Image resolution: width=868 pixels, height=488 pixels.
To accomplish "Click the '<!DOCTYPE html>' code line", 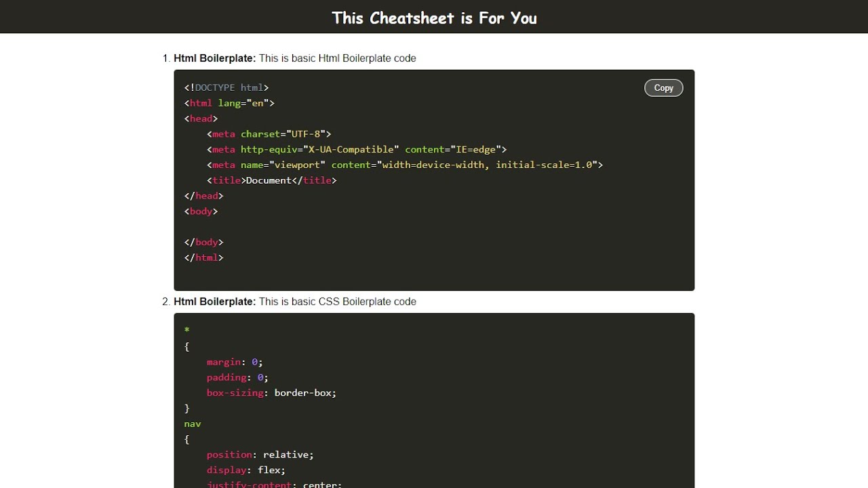I will click(226, 87).
